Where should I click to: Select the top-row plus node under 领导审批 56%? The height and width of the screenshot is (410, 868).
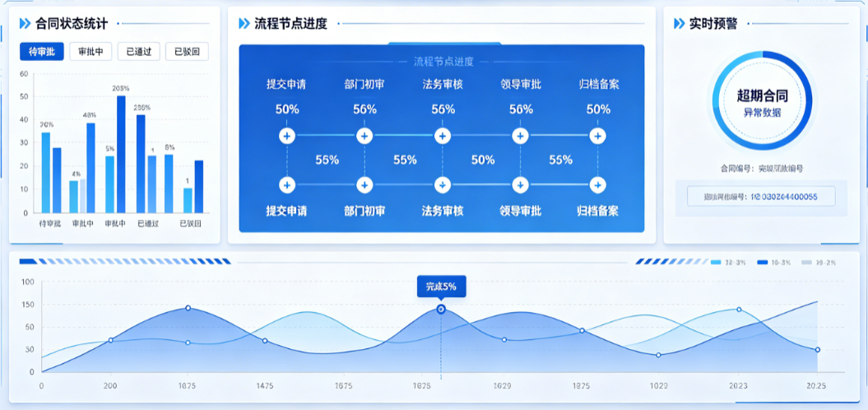point(519,135)
